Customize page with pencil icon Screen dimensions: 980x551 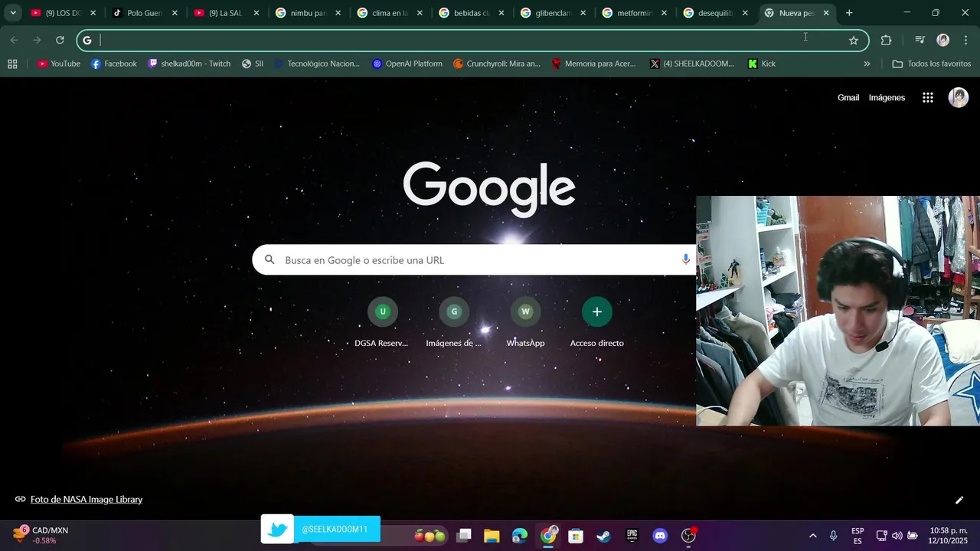959,500
